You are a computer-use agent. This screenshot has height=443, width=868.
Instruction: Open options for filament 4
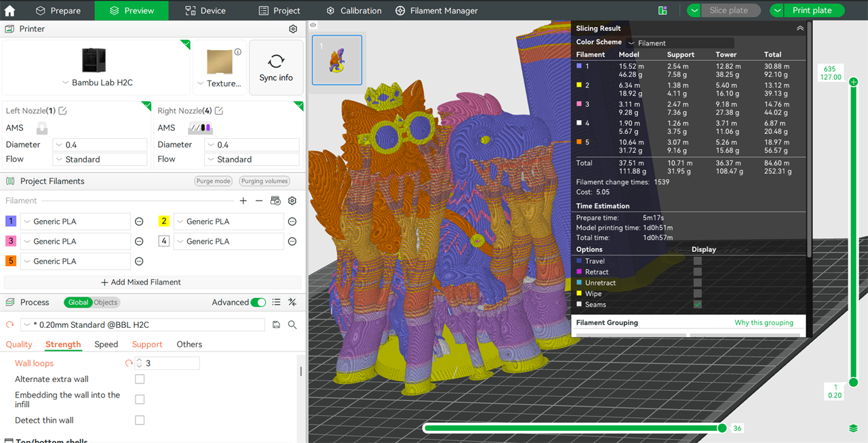pyautogui.click(x=292, y=241)
